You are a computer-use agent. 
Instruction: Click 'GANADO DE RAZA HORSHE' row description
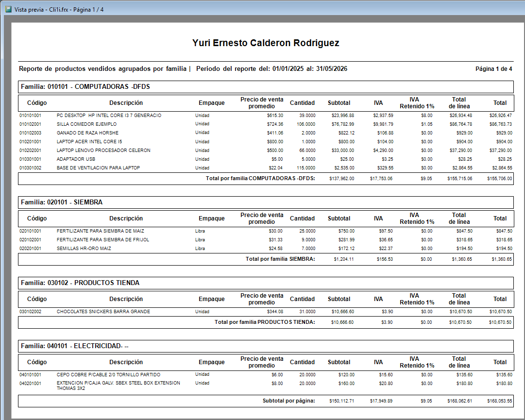click(87, 133)
